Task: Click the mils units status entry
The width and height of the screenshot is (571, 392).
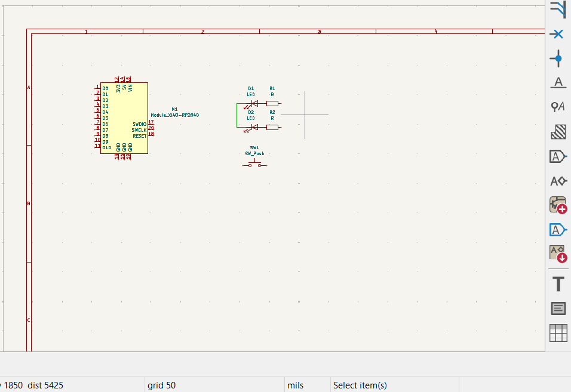Action: click(x=295, y=385)
